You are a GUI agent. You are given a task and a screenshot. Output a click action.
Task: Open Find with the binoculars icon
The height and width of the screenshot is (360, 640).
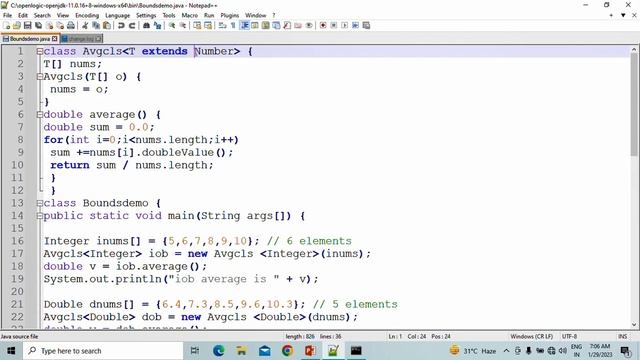click(x=146, y=25)
